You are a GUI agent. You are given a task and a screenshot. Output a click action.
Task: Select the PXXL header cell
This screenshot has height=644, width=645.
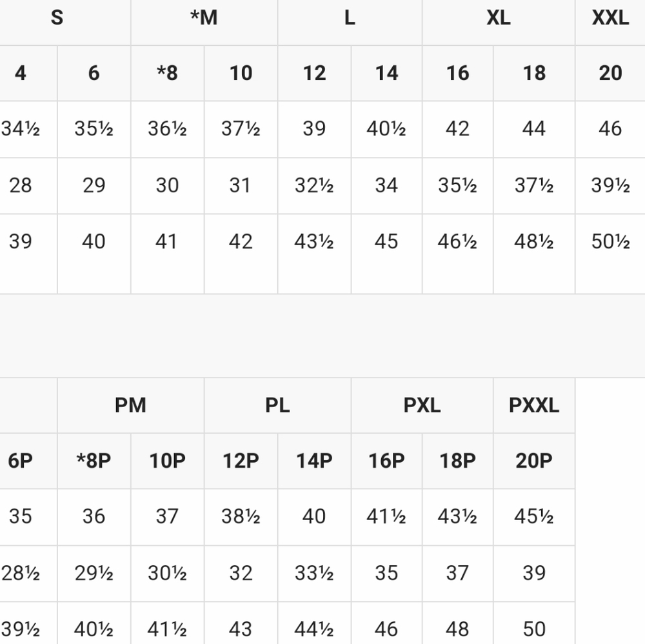point(534,405)
